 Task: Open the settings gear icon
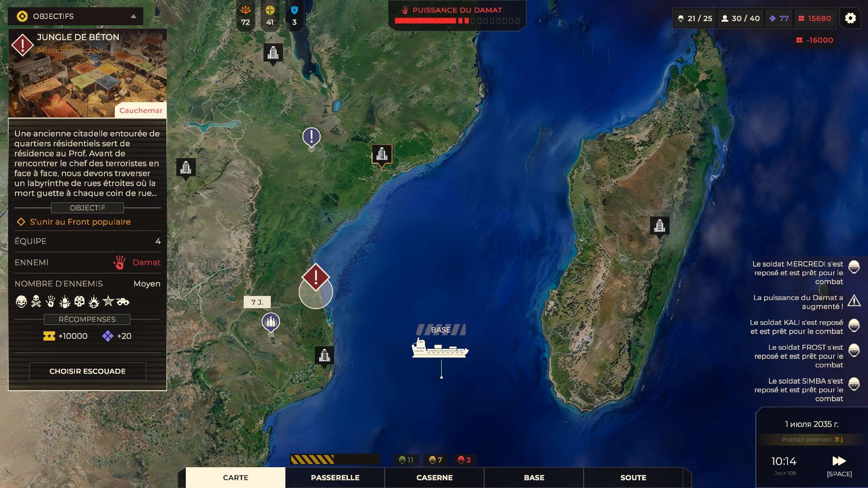pos(850,18)
